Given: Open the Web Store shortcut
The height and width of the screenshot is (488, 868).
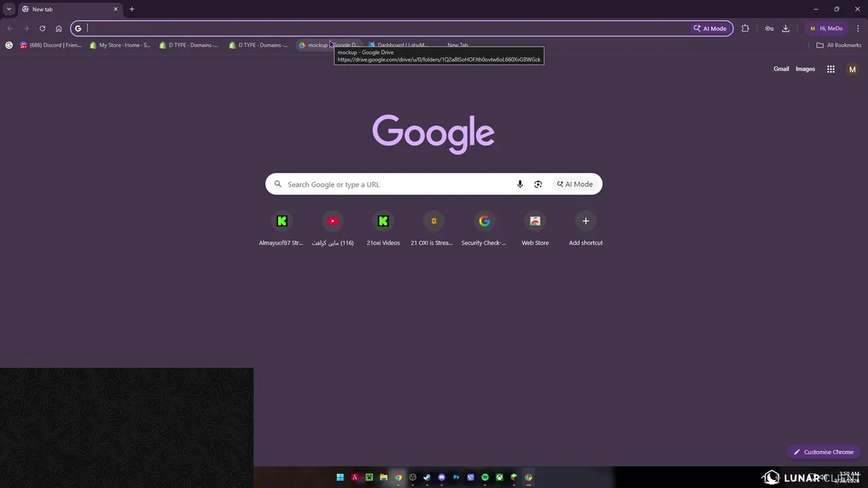Looking at the screenshot, I should point(535,229).
